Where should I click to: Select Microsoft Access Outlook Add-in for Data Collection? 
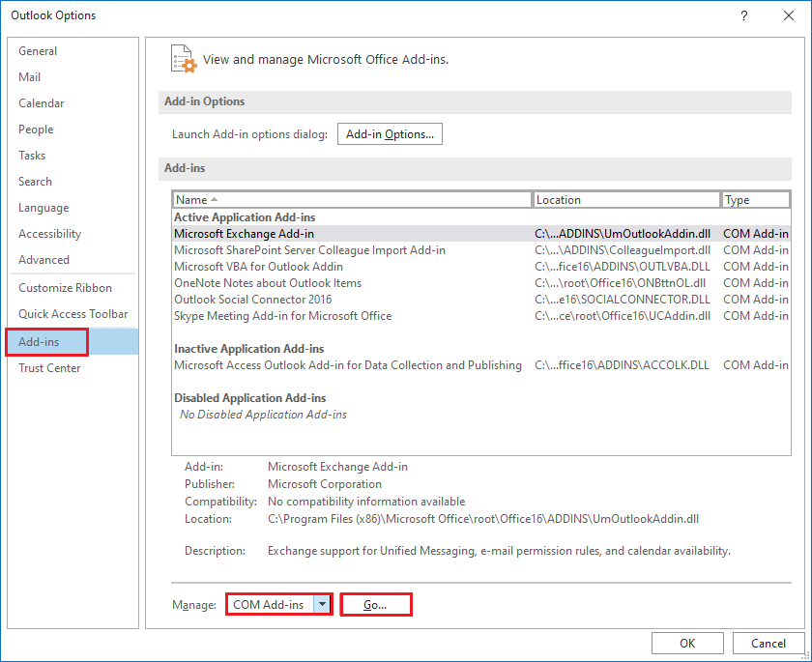pos(481,365)
